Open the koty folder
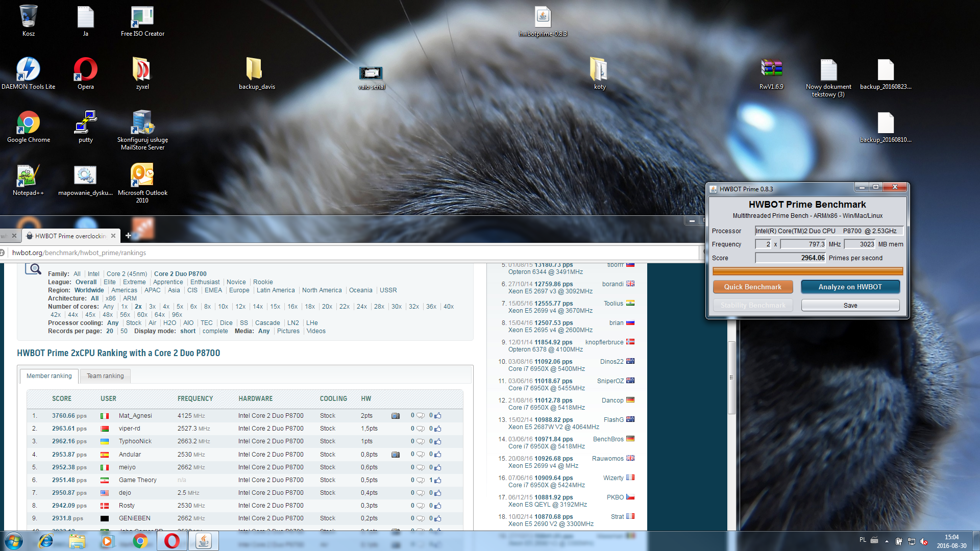Image resolution: width=980 pixels, height=551 pixels. tap(600, 73)
